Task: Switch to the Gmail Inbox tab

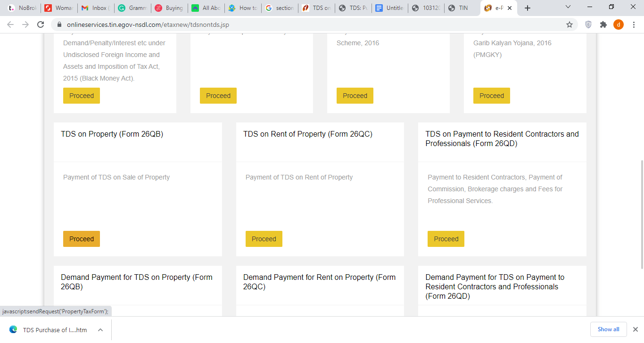Action: [x=96, y=8]
